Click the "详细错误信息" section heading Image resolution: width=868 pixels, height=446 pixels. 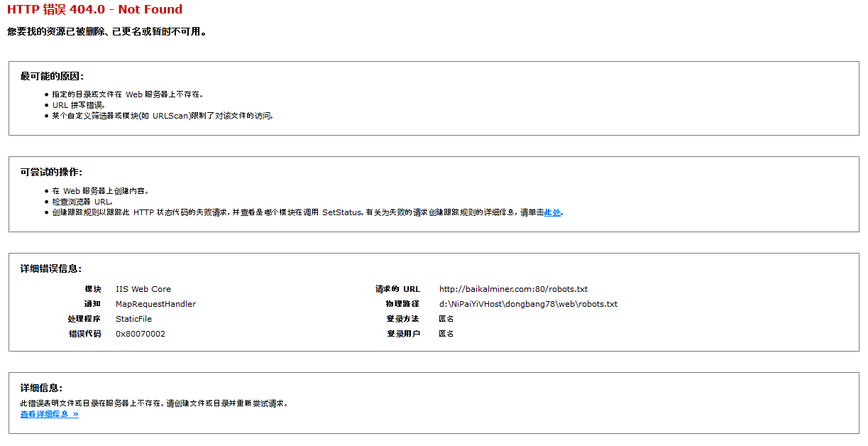coord(51,268)
